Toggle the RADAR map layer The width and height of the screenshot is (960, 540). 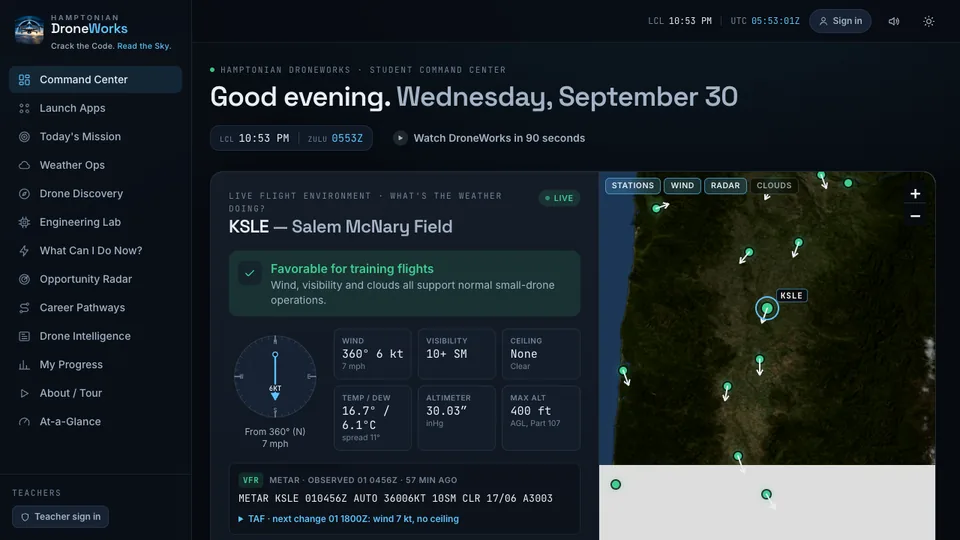point(726,186)
